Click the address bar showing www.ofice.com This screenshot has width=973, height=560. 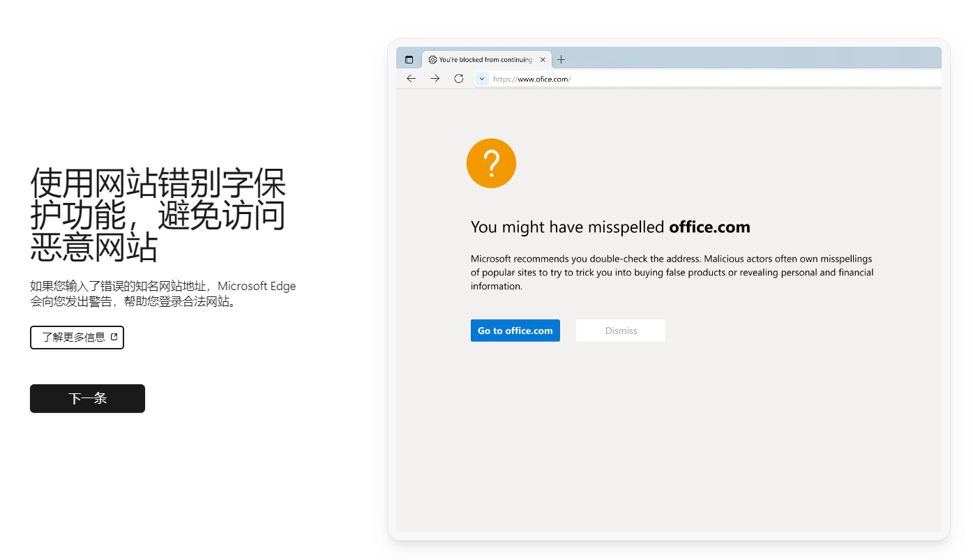[707, 79]
